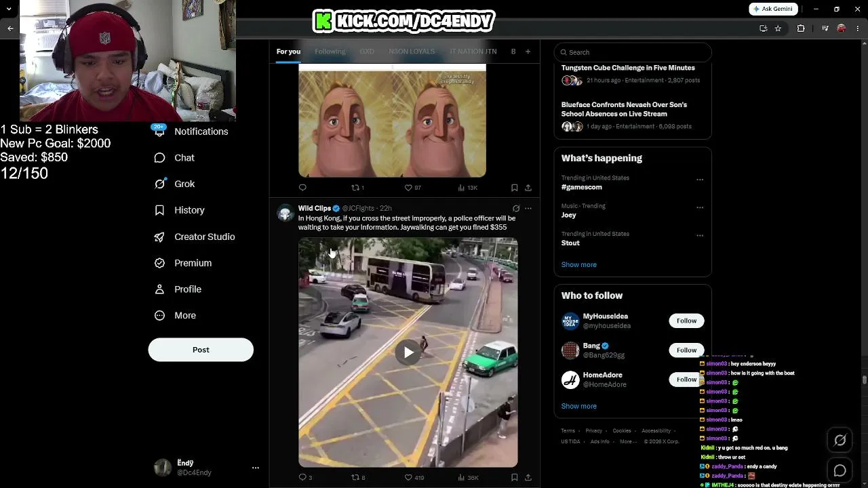The image size is (868, 488).
Task: Open options for Stout trend
Action: (700, 235)
